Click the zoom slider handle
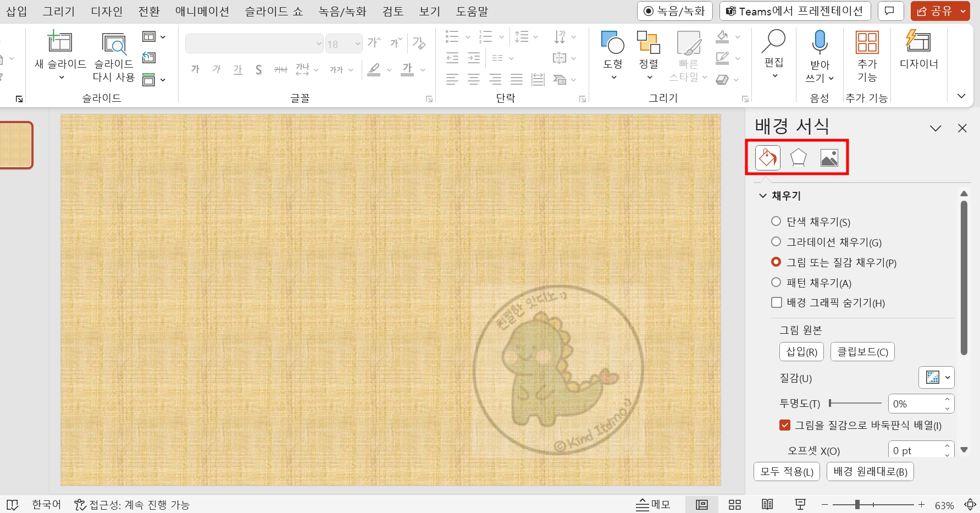 click(857, 505)
